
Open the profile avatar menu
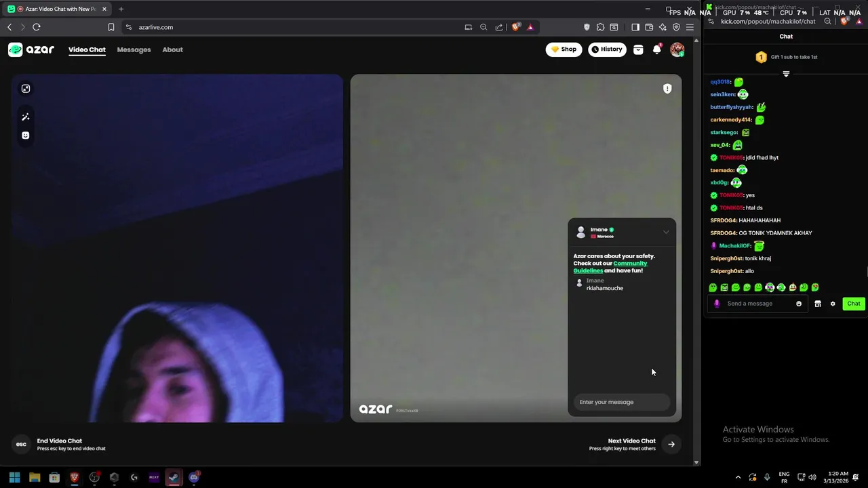677,49
